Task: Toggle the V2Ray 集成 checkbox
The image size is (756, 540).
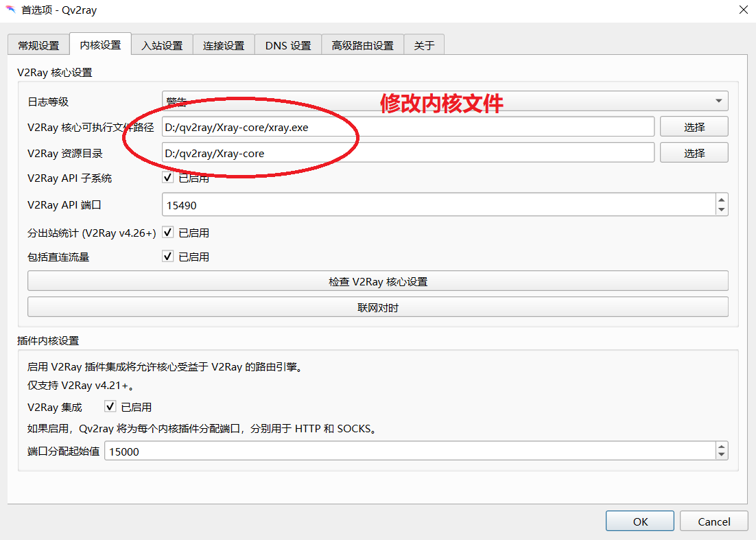Action: click(110, 407)
